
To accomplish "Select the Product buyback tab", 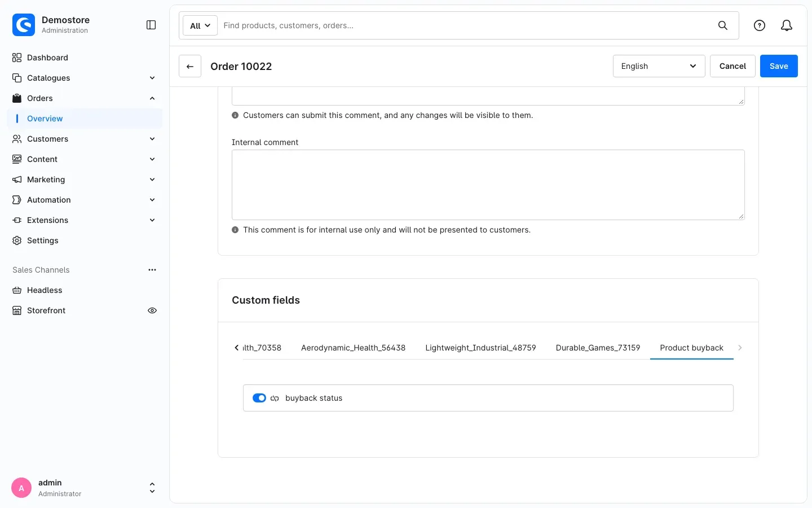I will [x=691, y=348].
